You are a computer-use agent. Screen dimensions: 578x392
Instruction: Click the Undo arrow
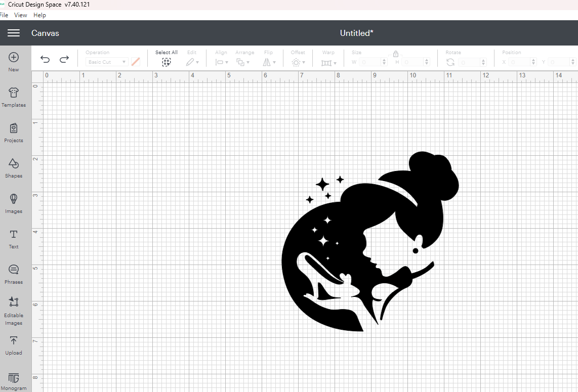pos(45,59)
